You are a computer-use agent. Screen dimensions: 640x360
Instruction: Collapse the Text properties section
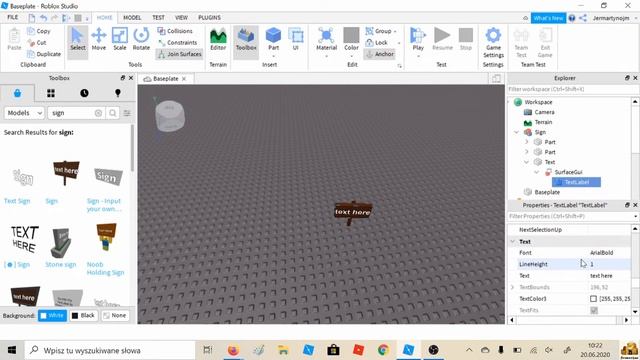click(x=513, y=242)
